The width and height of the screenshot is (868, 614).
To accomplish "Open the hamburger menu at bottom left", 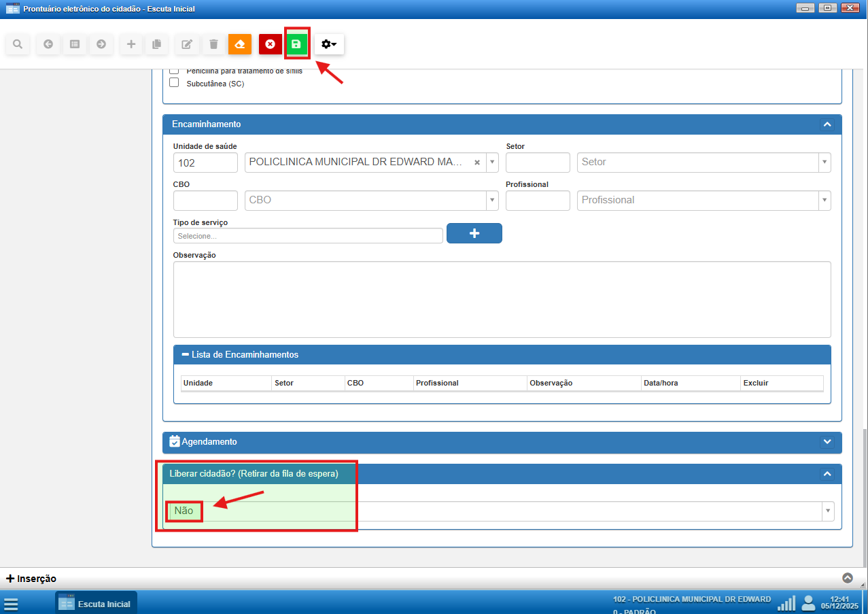I will 12,604.
